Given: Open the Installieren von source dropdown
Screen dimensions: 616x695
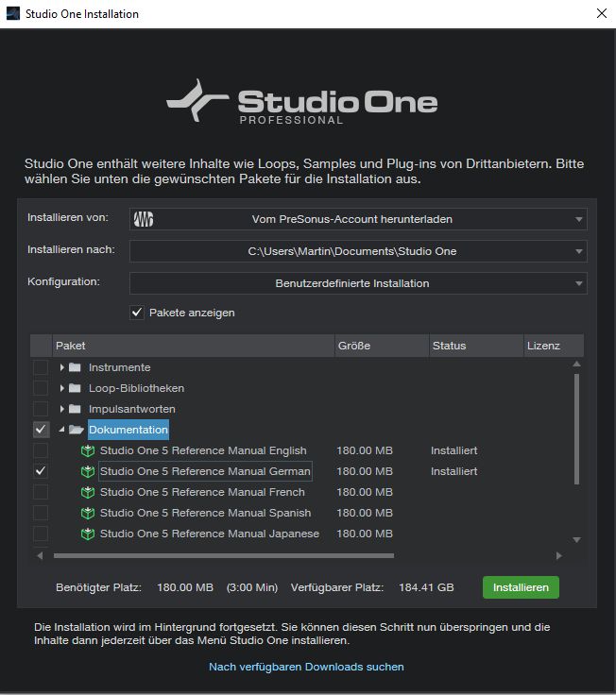Looking at the screenshot, I should coord(358,219).
